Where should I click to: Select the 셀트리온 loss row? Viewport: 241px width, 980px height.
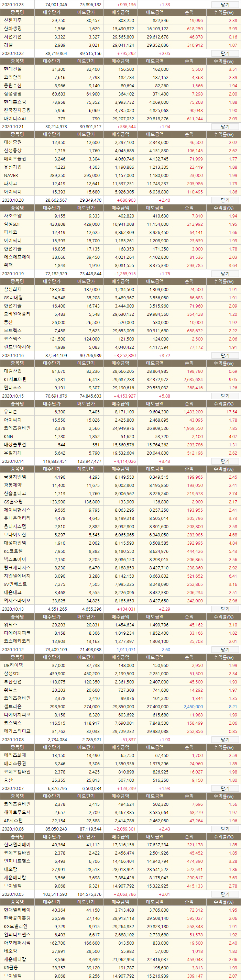120,706
